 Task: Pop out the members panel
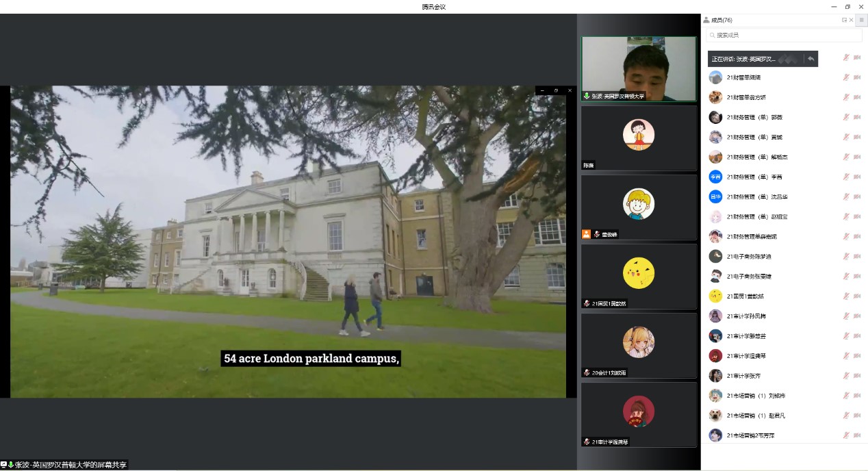coord(844,20)
